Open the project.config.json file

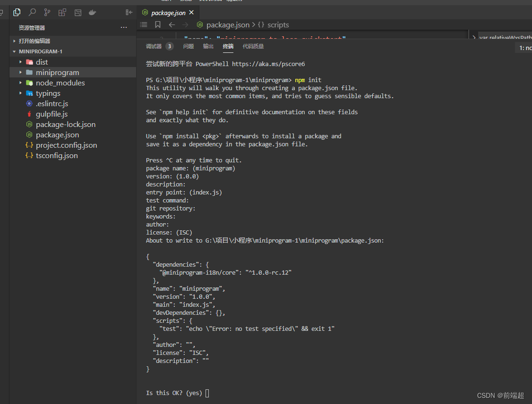(73, 145)
